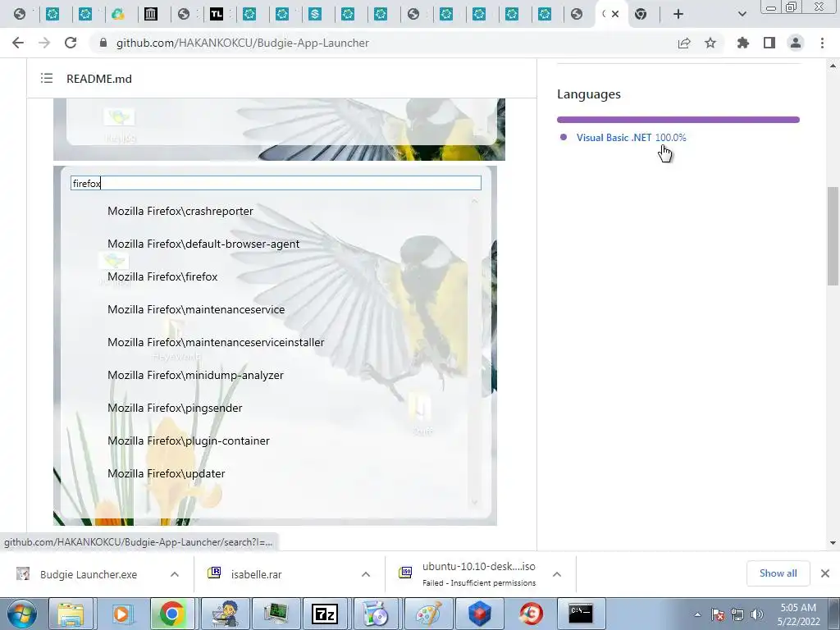
Task: Click the network tray icon
Action: [737, 615]
